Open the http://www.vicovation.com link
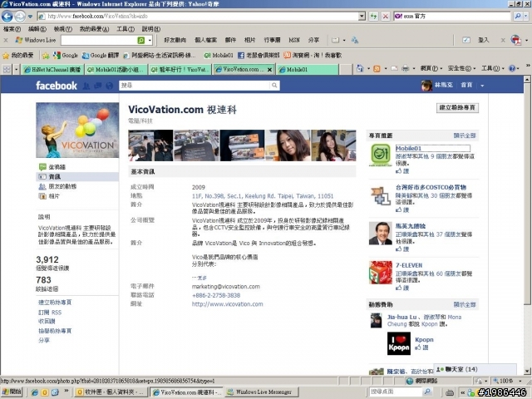 pyautogui.click(x=227, y=304)
